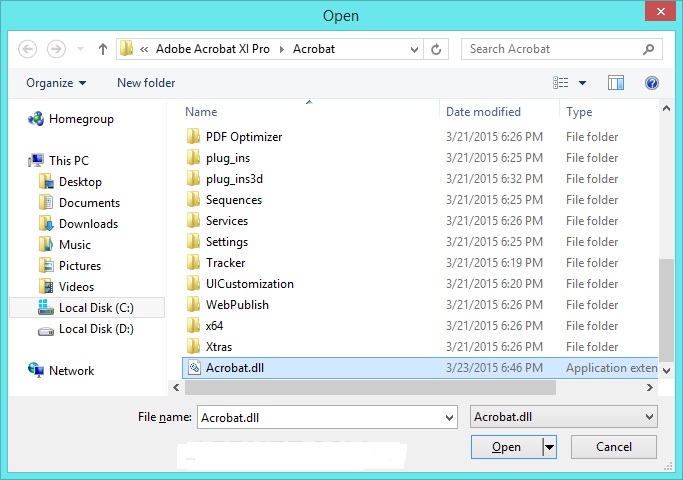Select the x64 folder
Image resolution: width=683 pixels, height=480 pixels.
tap(420, 326)
